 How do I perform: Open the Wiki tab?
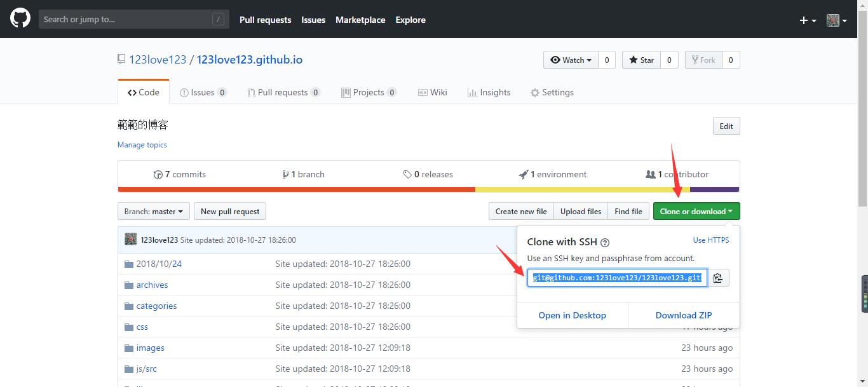coord(433,92)
